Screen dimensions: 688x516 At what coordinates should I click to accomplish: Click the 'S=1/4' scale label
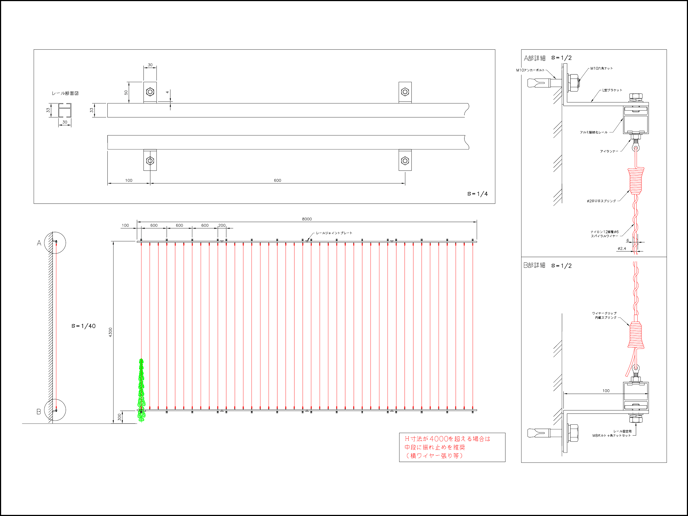coord(477,194)
